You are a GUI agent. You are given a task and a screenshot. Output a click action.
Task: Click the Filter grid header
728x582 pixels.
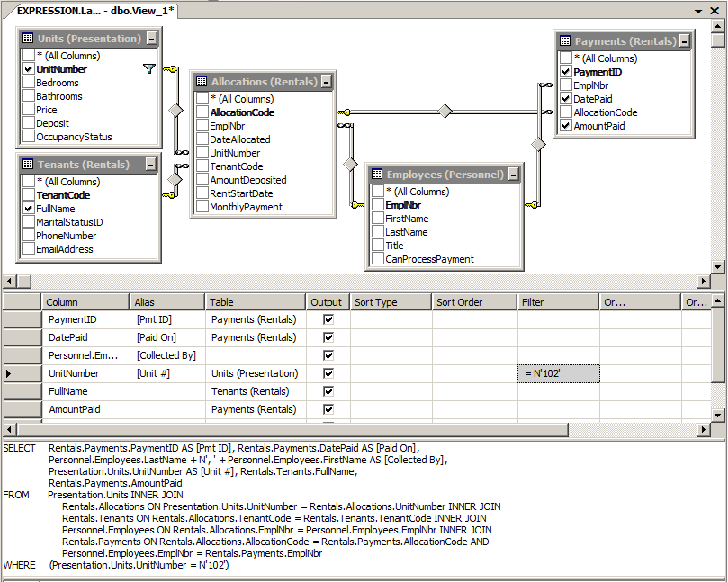click(558, 302)
